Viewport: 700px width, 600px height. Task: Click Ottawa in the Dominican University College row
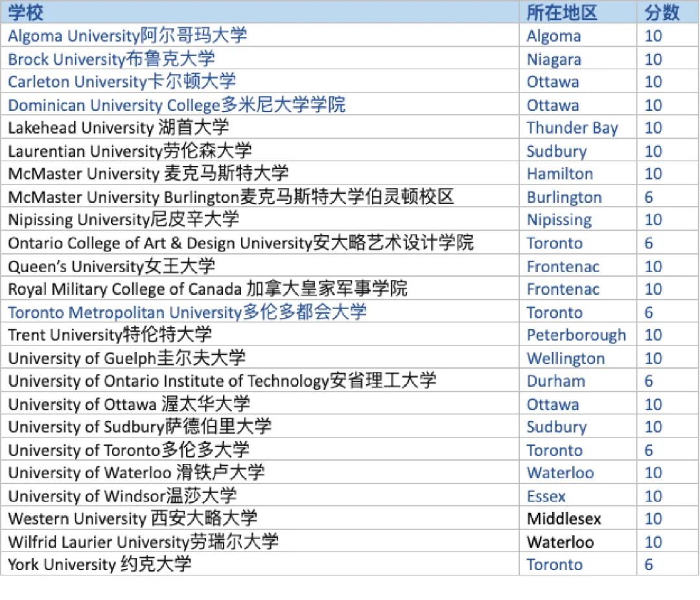click(x=553, y=105)
